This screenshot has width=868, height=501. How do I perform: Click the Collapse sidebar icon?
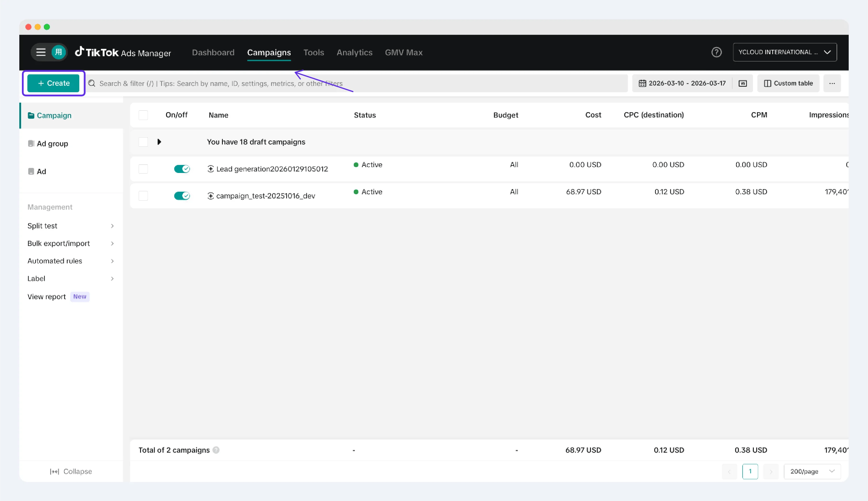pyautogui.click(x=54, y=471)
